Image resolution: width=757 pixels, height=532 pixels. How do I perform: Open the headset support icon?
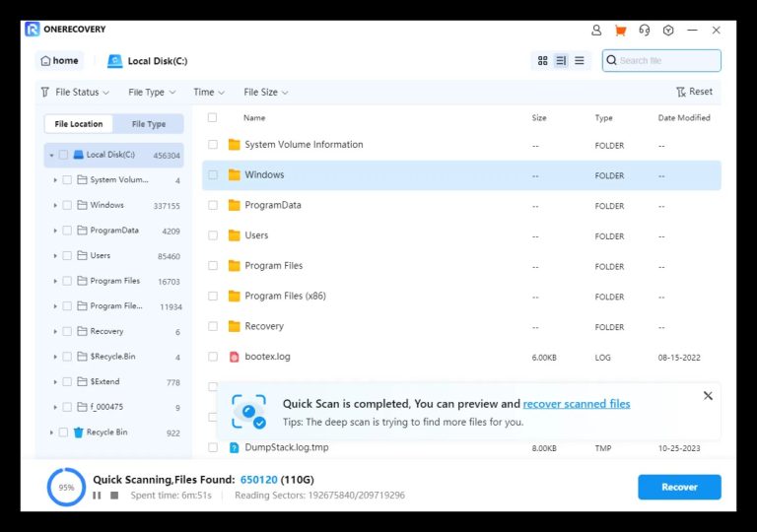pyautogui.click(x=644, y=31)
